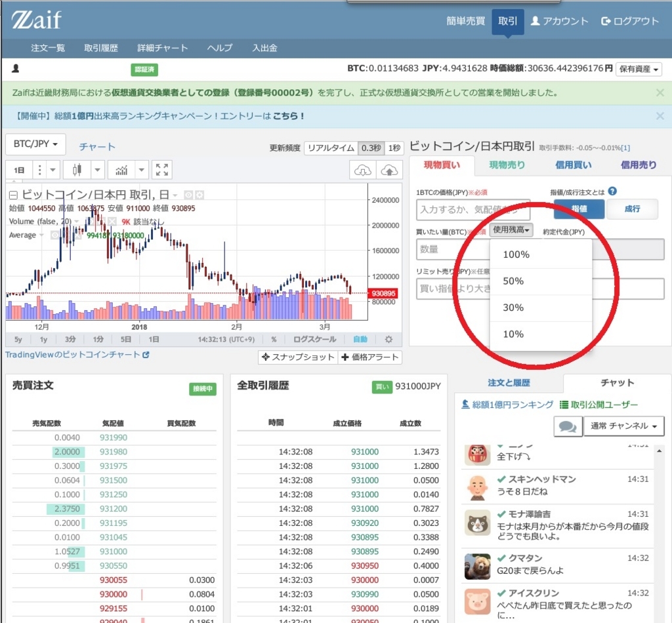Open the BTC/JPY pair dropdown
Image resolution: width=672 pixels, height=623 pixels.
[x=35, y=144]
